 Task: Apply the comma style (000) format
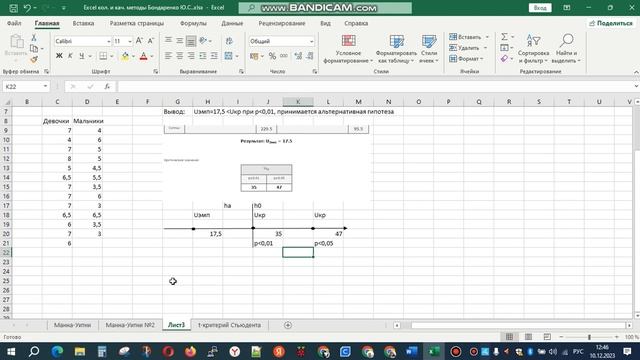click(x=284, y=56)
